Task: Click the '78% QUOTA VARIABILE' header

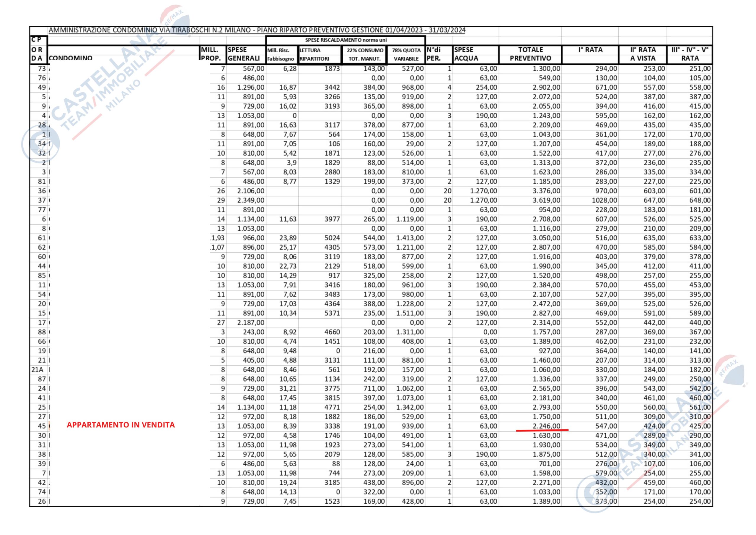Action: (406, 54)
